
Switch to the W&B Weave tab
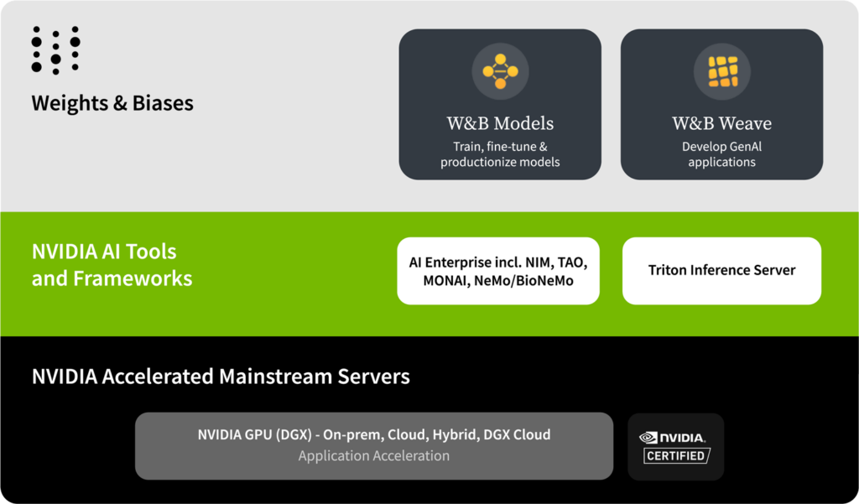click(x=721, y=122)
